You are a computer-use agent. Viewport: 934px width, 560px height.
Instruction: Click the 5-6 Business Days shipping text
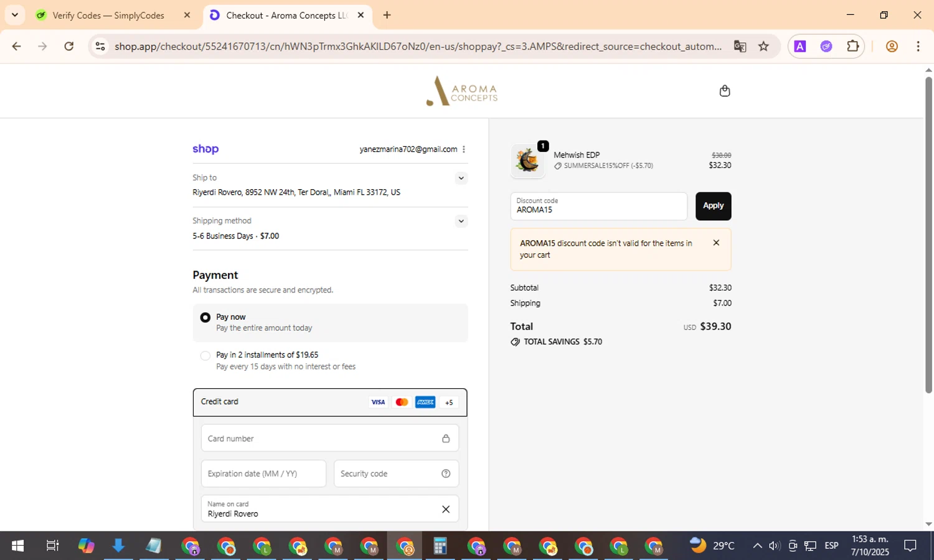pos(235,236)
